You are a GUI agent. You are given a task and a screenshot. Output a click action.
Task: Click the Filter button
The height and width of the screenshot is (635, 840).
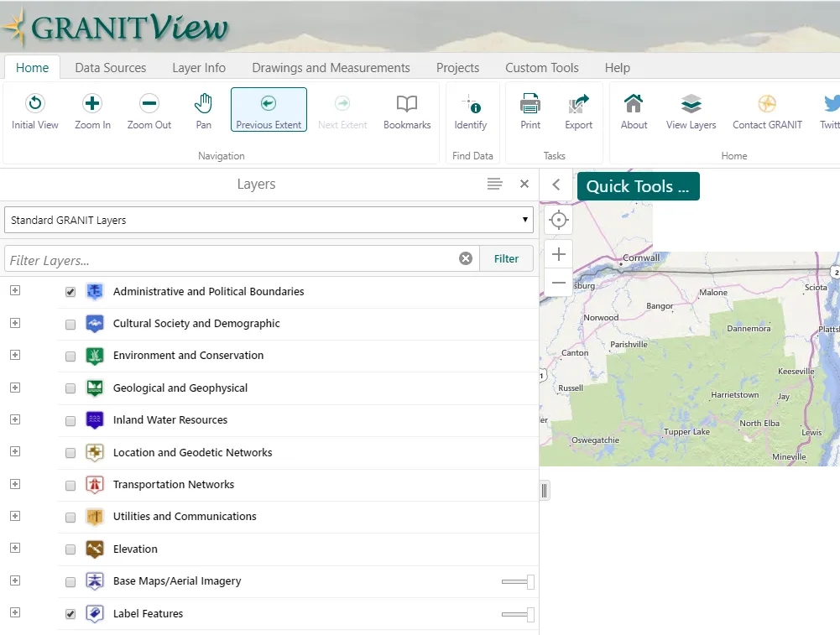pyautogui.click(x=506, y=258)
